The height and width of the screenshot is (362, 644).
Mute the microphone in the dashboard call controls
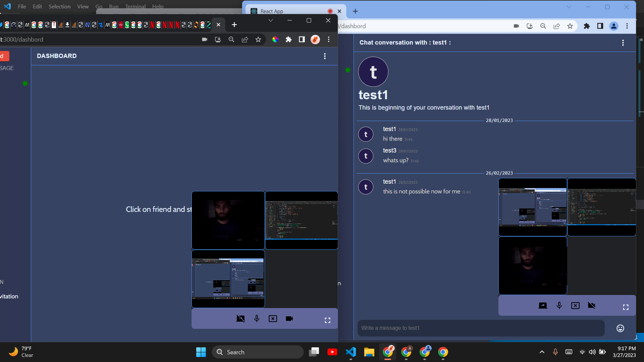coord(257,318)
